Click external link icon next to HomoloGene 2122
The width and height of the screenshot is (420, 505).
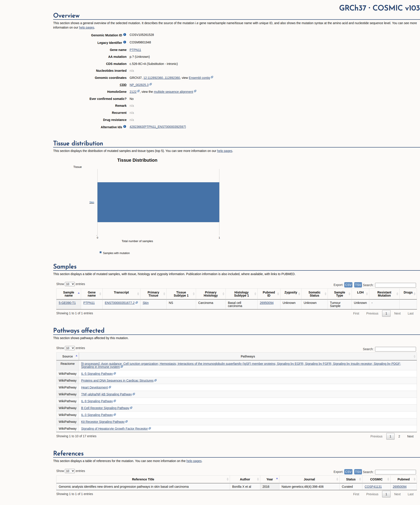[x=138, y=91]
